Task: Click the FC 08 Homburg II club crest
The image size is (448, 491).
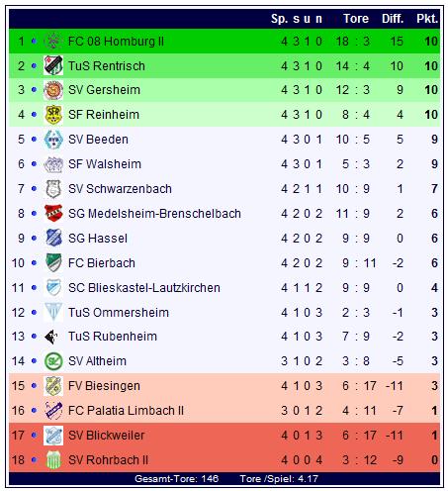Action: pyautogui.click(x=53, y=41)
